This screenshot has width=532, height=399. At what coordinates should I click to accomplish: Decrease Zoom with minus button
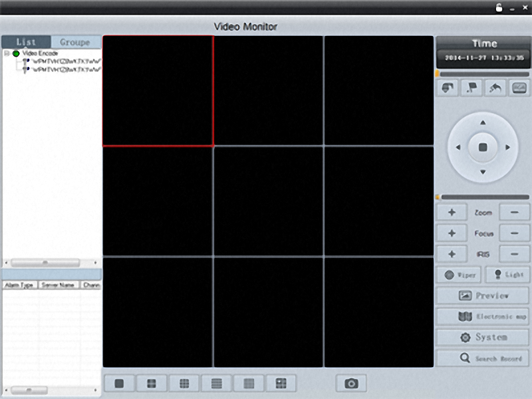(x=514, y=212)
